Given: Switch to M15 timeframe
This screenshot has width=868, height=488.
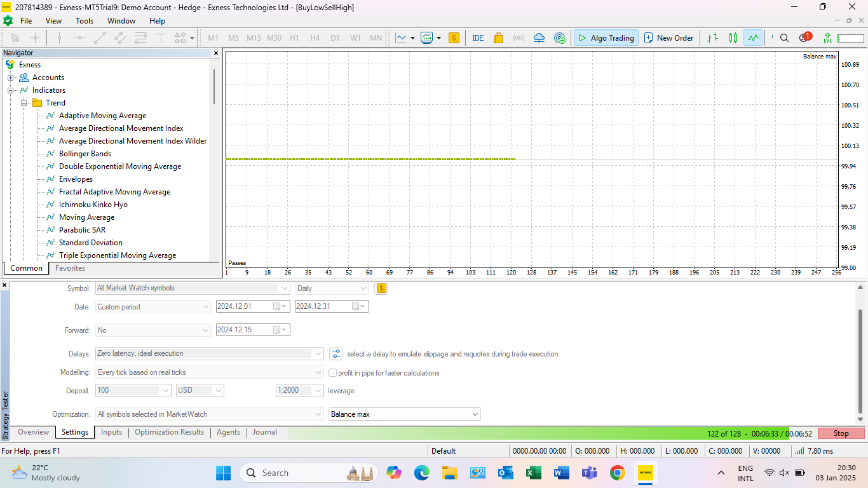Looking at the screenshot, I should pos(254,38).
